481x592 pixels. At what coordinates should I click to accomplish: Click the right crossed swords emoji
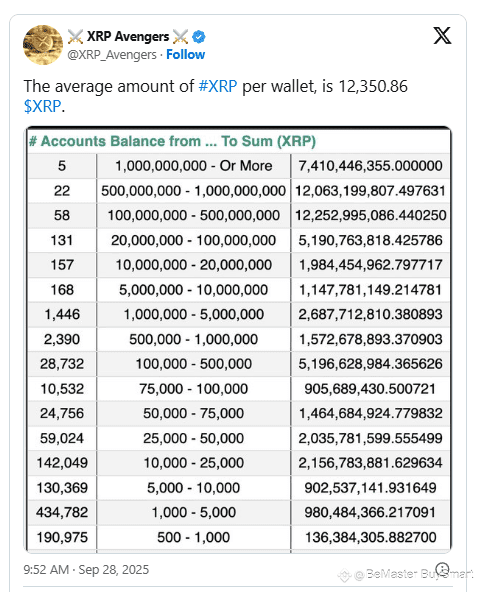(x=180, y=37)
